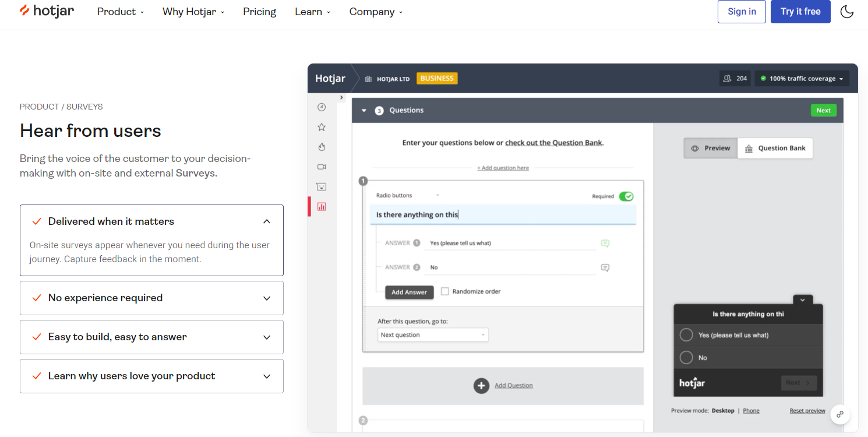Expand Learn why users love your product
This screenshot has height=437, width=868.
coord(151,376)
